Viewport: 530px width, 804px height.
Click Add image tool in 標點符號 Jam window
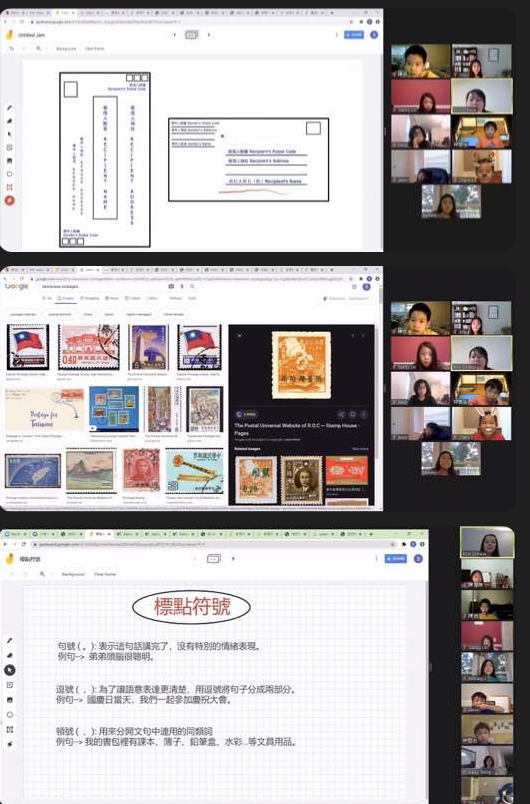click(x=10, y=700)
